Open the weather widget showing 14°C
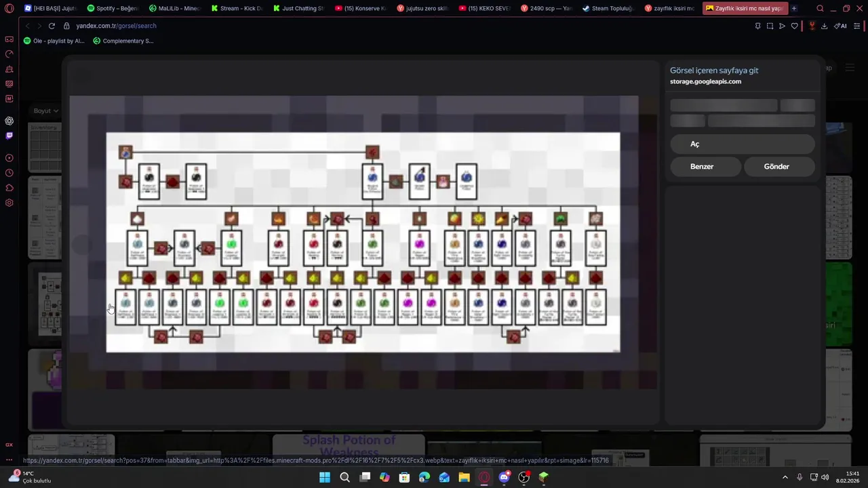Screen dimensions: 868x488 [31, 477]
